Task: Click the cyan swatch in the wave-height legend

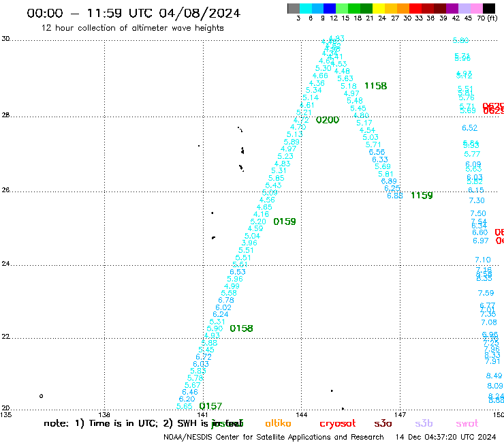Action: coord(305,8)
